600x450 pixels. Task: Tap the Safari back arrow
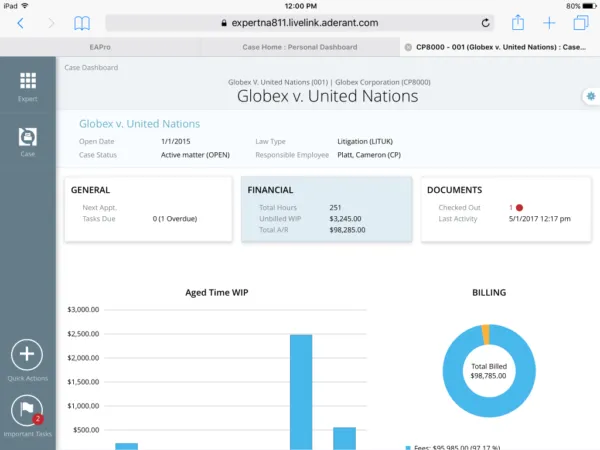(21, 23)
